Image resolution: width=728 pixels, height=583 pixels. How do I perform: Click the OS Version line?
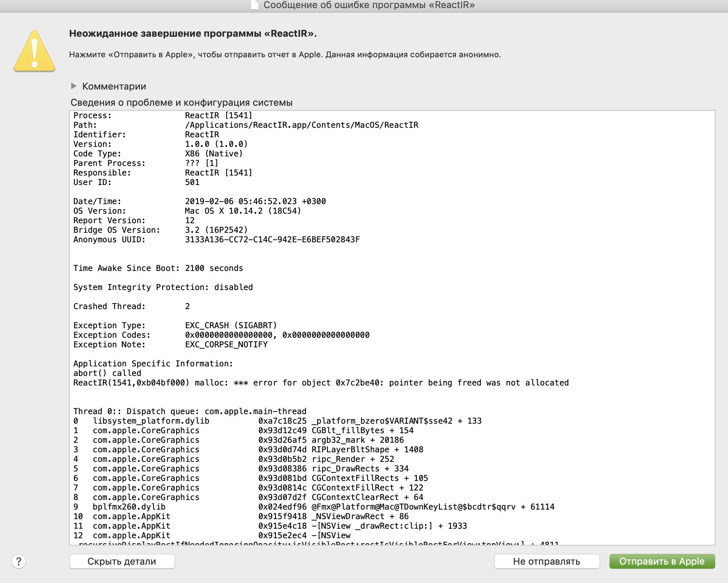pos(187,211)
